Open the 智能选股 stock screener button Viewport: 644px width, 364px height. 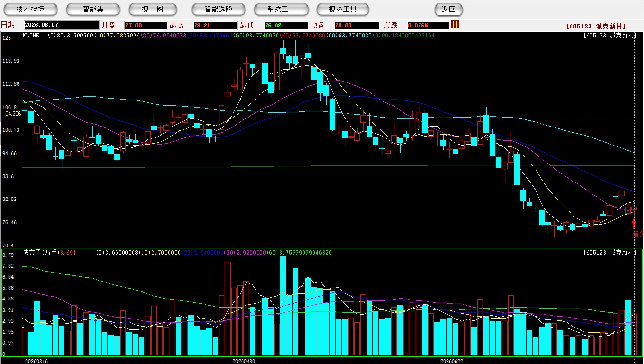point(218,9)
